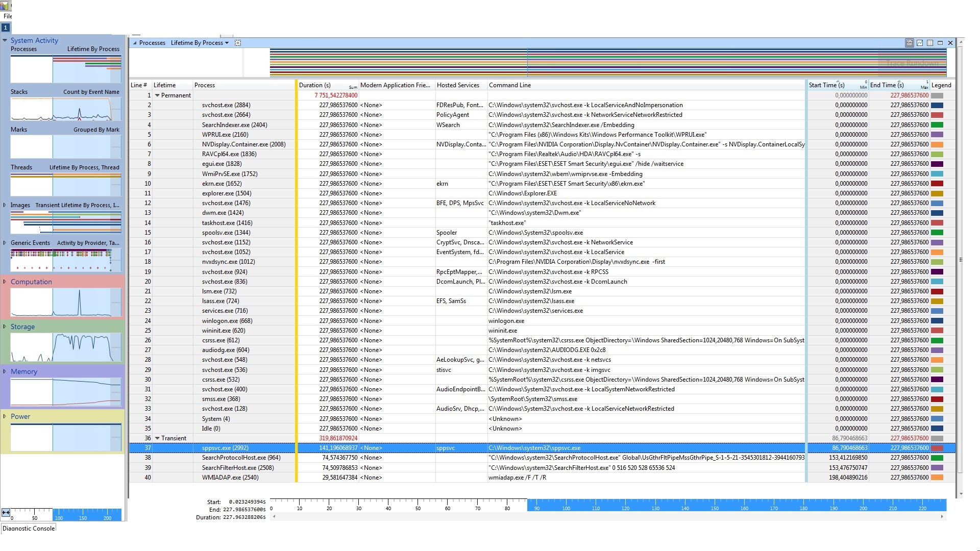Select the Stacks Count by Event Name thumbnail
980x551 pixels.
coord(65,109)
